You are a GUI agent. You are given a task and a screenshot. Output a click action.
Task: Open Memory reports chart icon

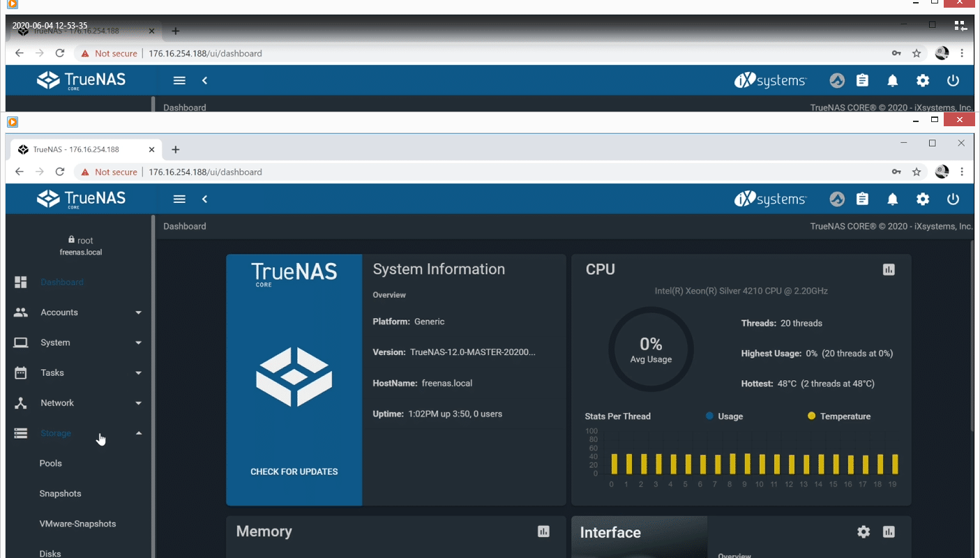coord(543,531)
